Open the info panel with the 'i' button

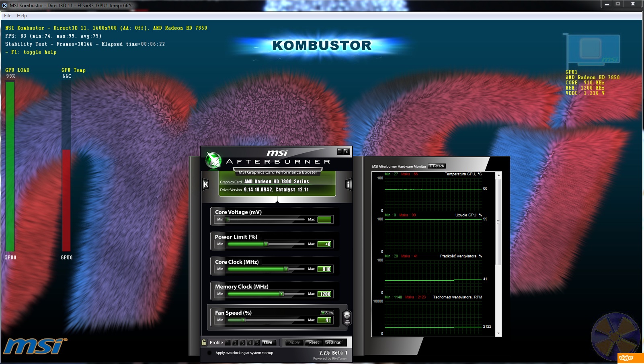[x=349, y=184]
